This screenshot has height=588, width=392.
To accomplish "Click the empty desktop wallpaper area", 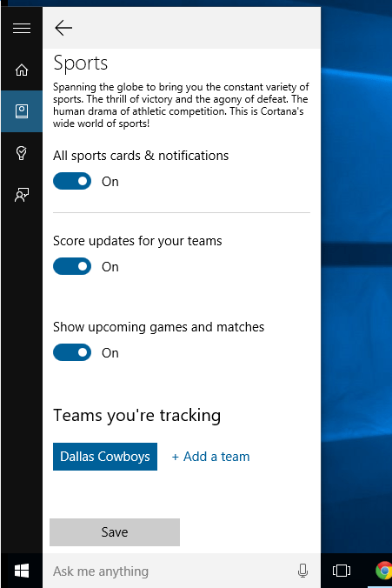I will (x=356, y=300).
